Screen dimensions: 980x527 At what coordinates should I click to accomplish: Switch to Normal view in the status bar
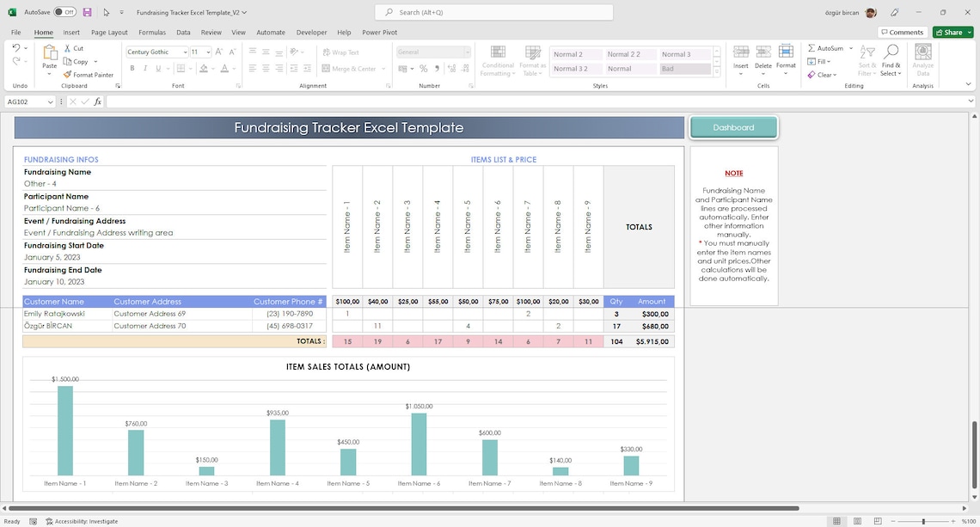pyautogui.click(x=836, y=521)
